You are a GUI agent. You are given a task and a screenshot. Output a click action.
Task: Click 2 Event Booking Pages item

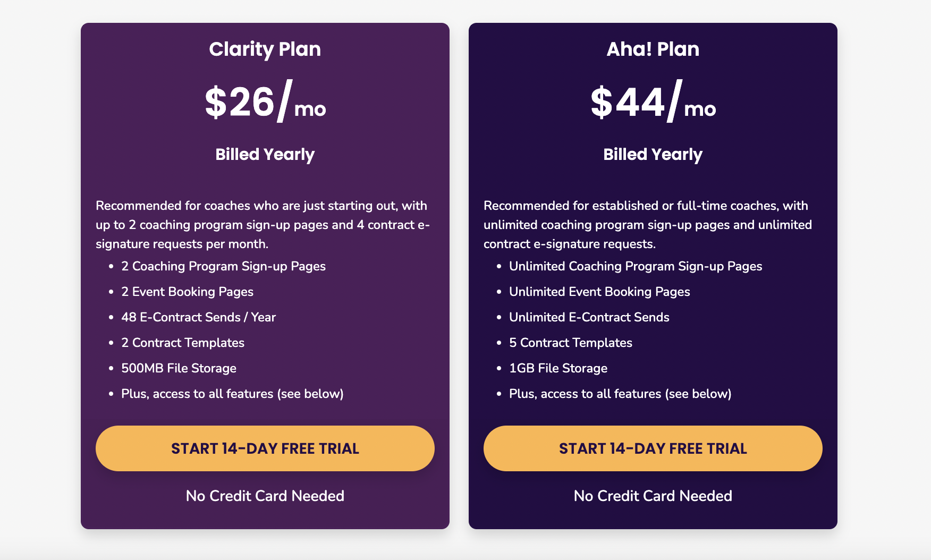tap(187, 292)
